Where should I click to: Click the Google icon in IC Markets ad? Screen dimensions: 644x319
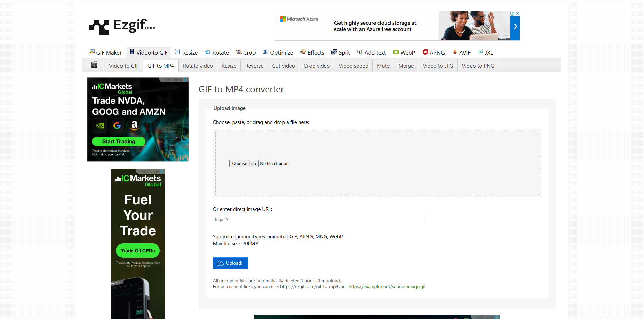click(x=117, y=126)
